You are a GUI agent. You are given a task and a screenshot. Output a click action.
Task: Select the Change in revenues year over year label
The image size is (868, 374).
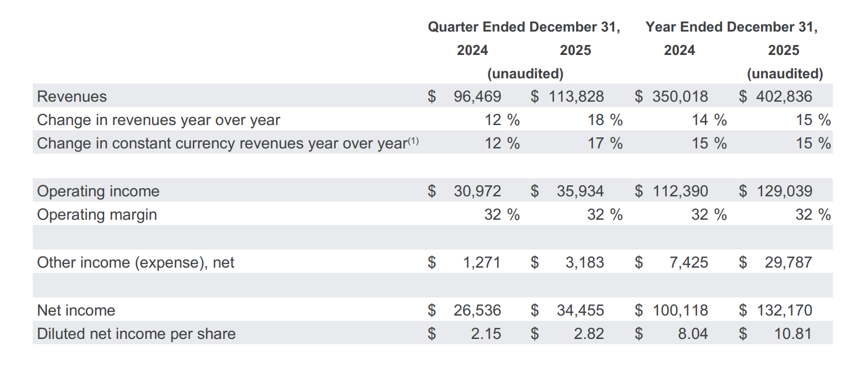[159, 120]
